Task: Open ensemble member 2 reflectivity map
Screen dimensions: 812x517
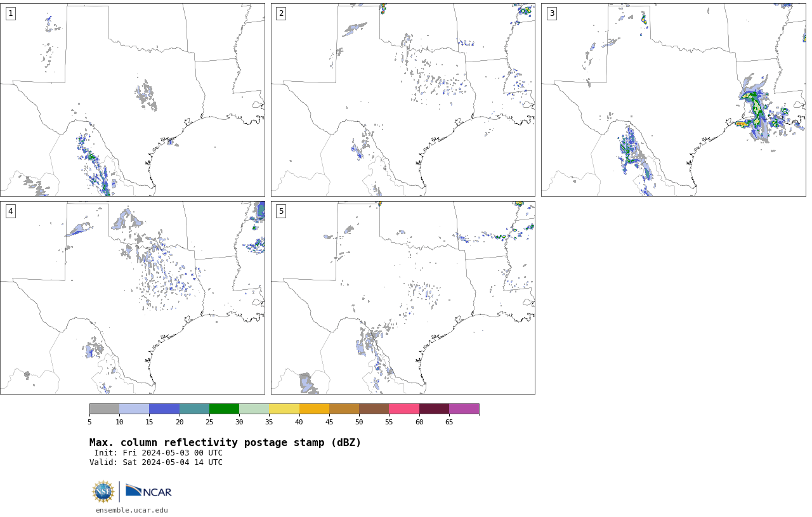Action: tap(403, 100)
